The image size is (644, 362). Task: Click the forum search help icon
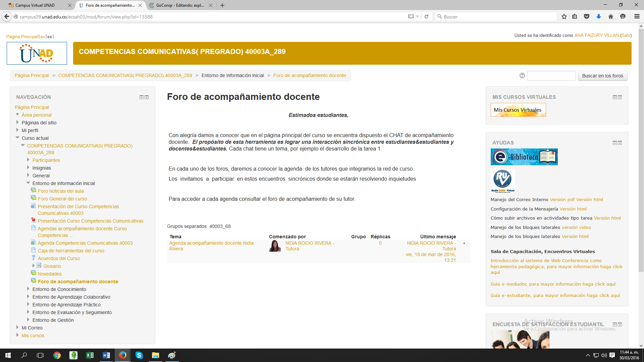[522, 76]
